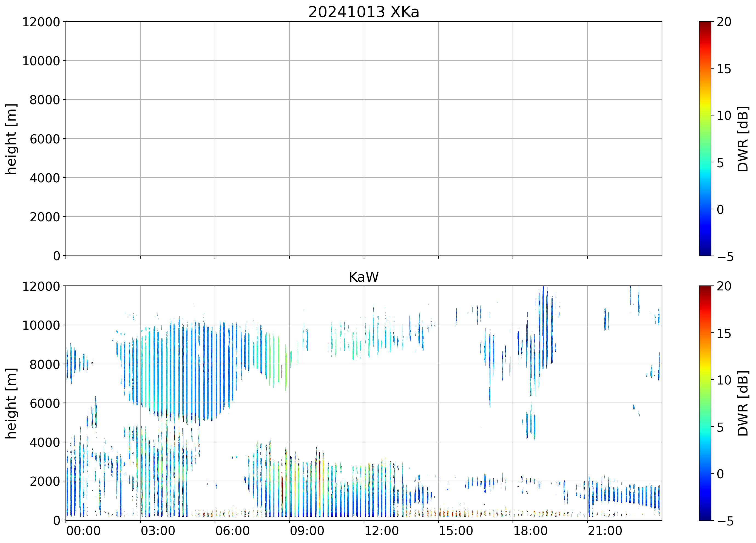Click the 03:00 time tick label
Screen dimensions: 756x543
[x=158, y=531]
